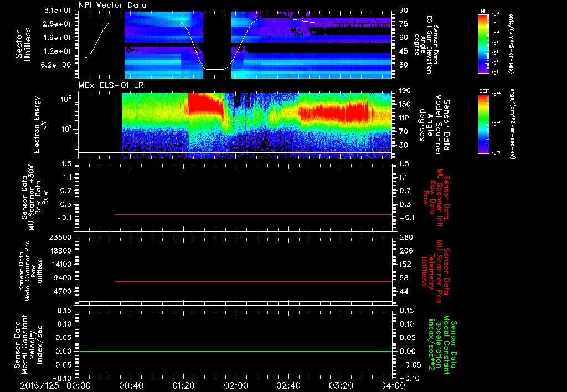Click the 90 degree elevation tick

404,10
